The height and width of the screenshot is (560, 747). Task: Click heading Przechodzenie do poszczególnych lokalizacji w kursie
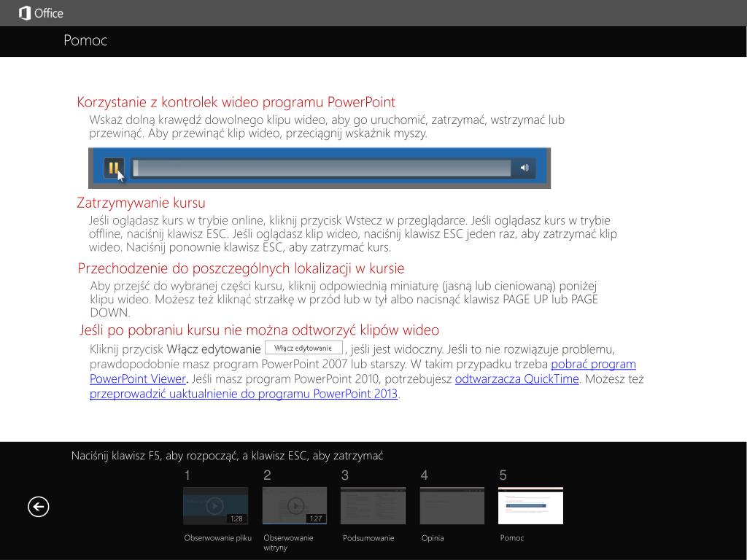coord(241,268)
